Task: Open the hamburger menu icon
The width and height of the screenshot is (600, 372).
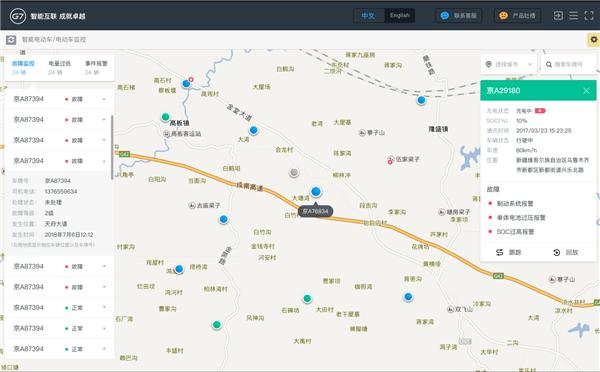Action: pyautogui.click(x=573, y=16)
